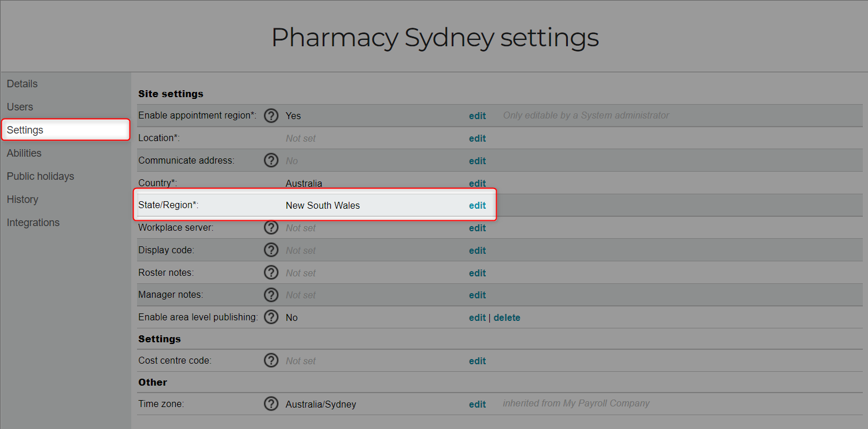Open the Details sidebar tab
The image size is (868, 429).
coord(22,84)
